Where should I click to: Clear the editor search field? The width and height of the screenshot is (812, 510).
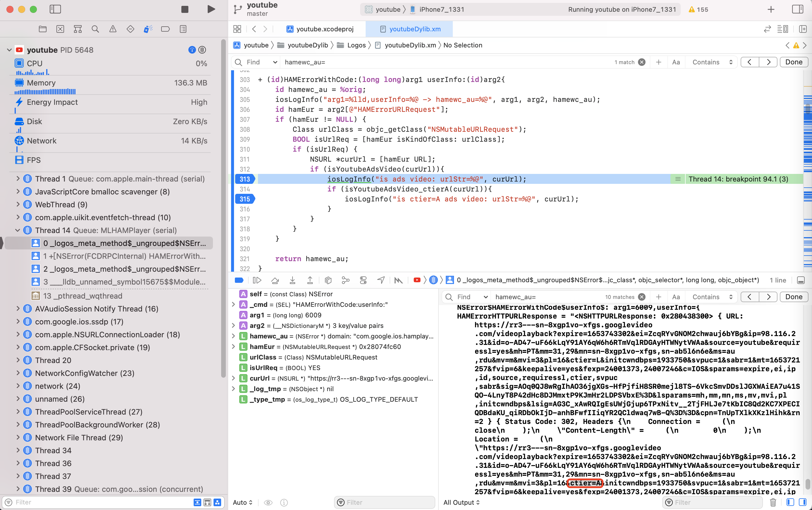pyautogui.click(x=642, y=62)
